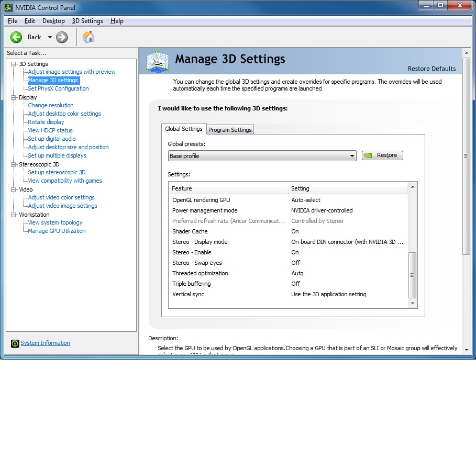
Task: Click the grey Forward arrow icon
Action: [x=62, y=37]
